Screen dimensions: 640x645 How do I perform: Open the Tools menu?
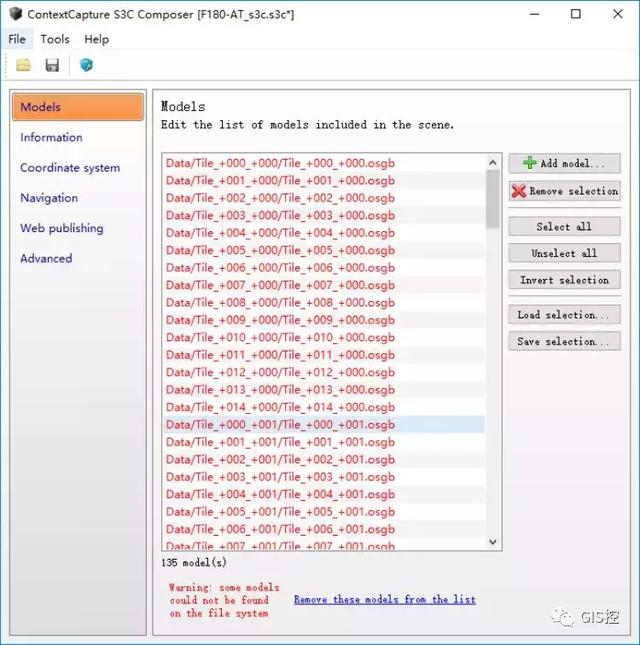(x=55, y=39)
